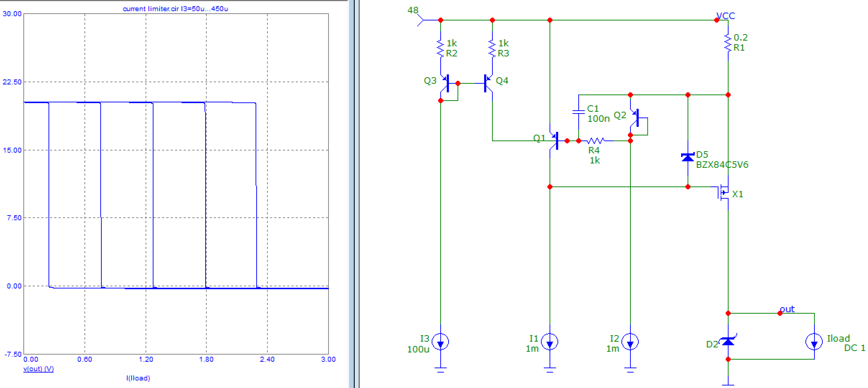Select the I2 1m current source symbol

pyautogui.click(x=630, y=342)
